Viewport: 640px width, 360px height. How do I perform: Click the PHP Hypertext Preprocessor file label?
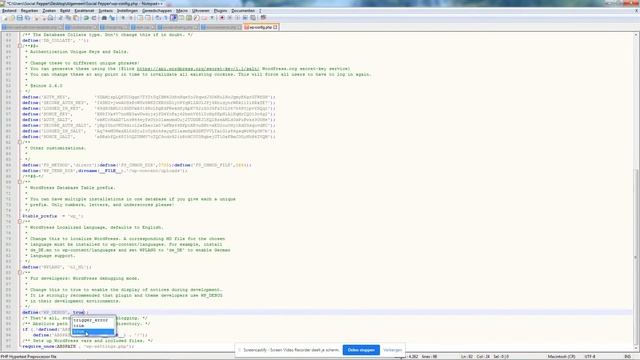pyautogui.click(x=29, y=357)
